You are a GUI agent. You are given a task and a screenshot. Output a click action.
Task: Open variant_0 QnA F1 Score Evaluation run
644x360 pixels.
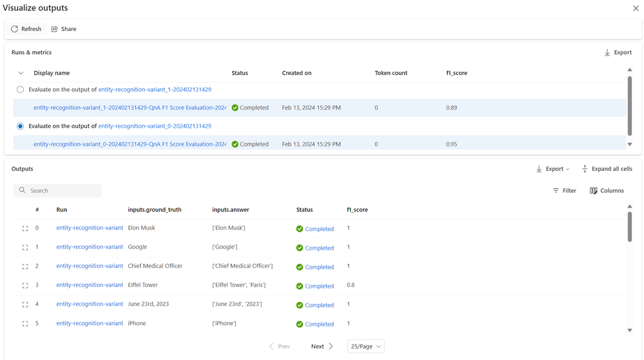(130, 145)
